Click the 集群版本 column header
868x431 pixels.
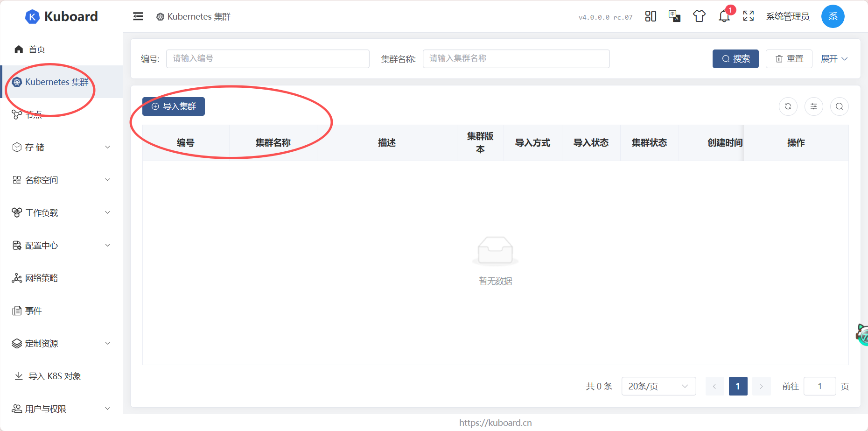coord(480,143)
